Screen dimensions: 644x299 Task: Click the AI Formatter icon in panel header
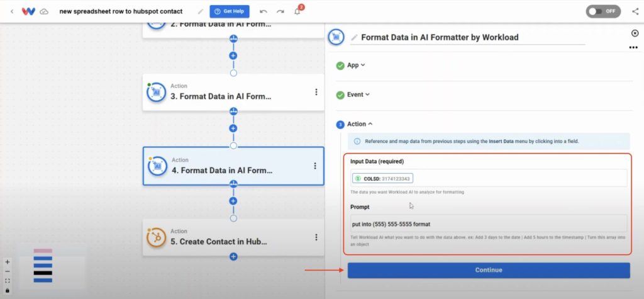tap(336, 37)
